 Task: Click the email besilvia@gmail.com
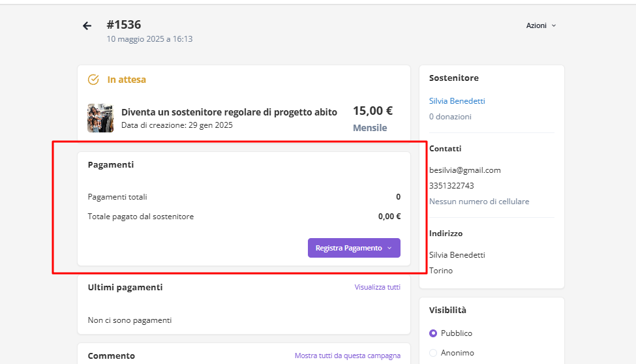464,170
